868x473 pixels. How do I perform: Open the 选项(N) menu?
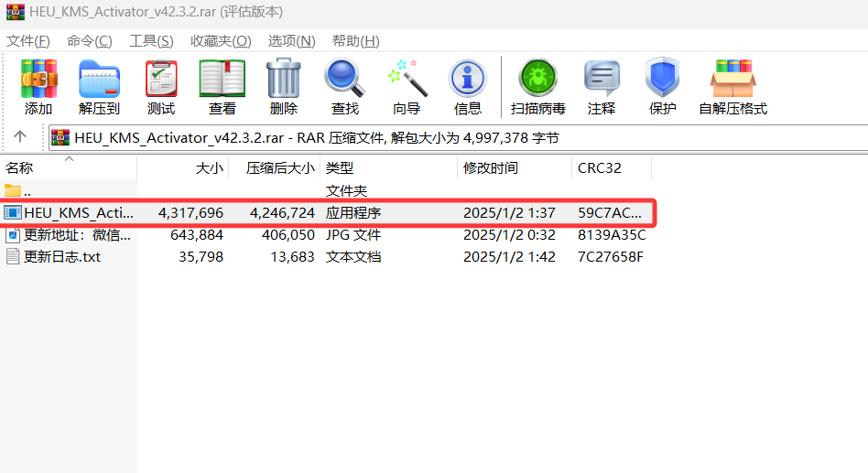pyautogui.click(x=291, y=41)
